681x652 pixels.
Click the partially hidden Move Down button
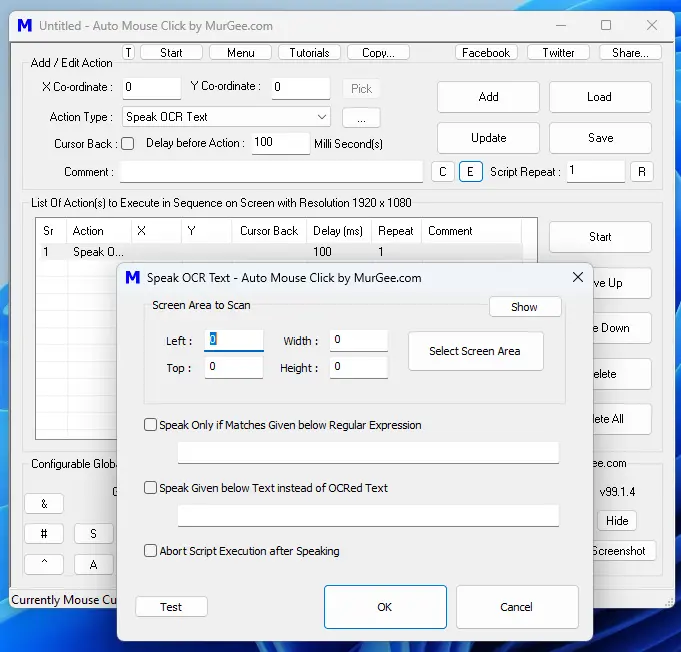tap(621, 328)
